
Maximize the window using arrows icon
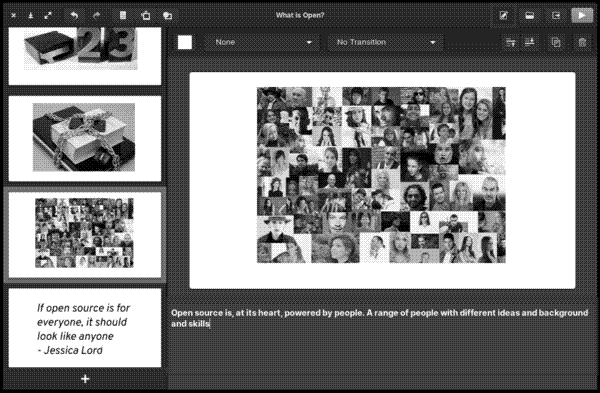click(48, 15)
